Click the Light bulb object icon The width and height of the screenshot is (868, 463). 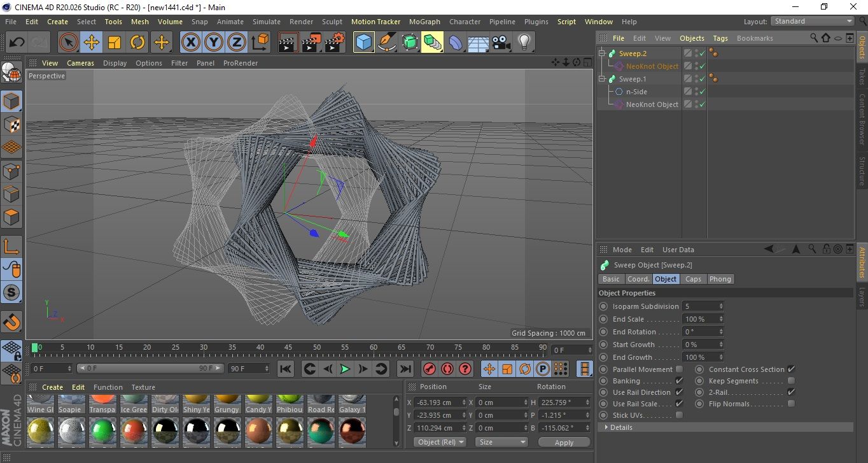(524, 43)
